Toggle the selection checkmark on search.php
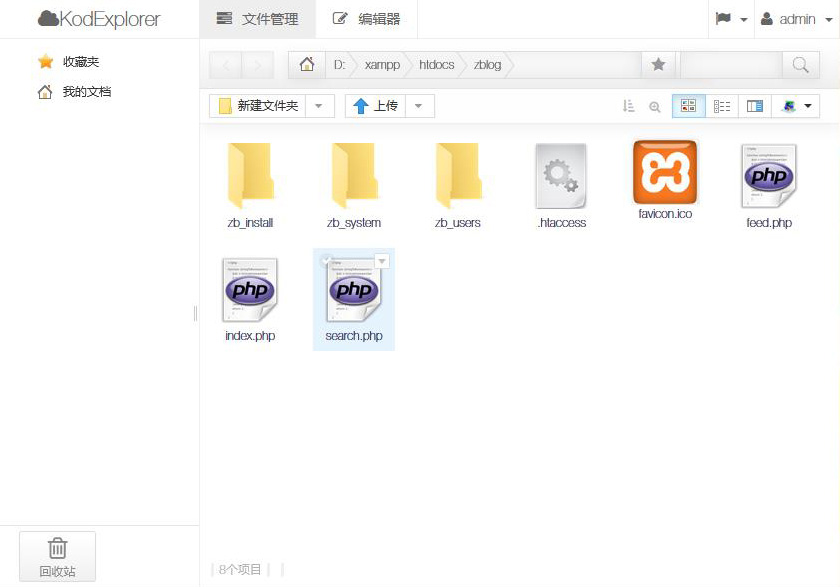 tap(326, 260)
